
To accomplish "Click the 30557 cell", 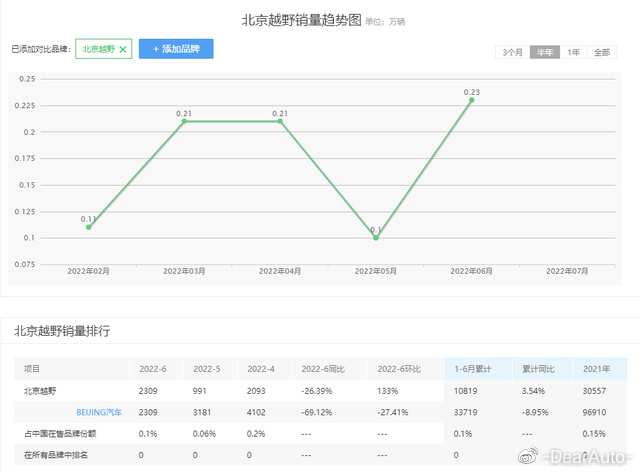I will point(594,391).
